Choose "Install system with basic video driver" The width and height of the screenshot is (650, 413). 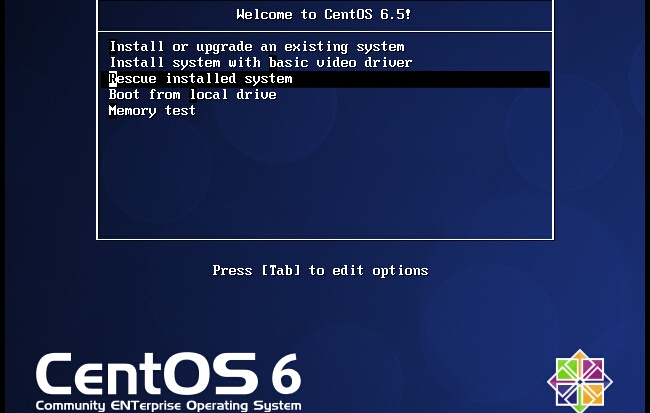tap(261, 63)
